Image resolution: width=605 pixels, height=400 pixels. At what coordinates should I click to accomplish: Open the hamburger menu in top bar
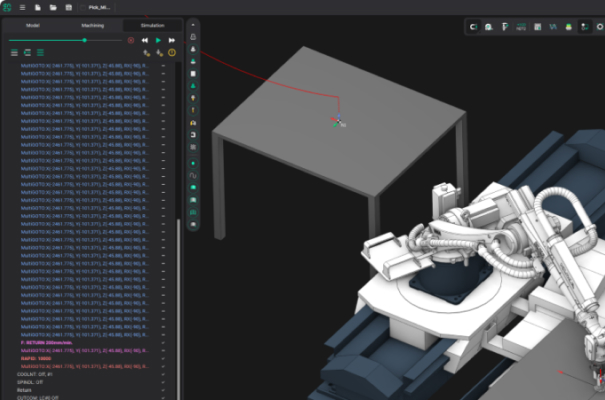point(23,7)
